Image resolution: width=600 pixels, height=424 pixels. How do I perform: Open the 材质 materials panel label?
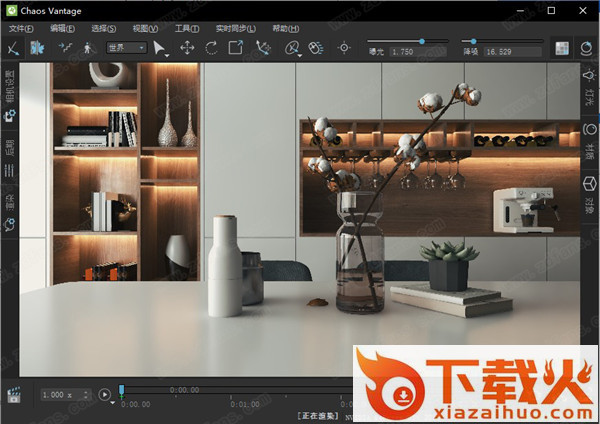click(590, 152)
